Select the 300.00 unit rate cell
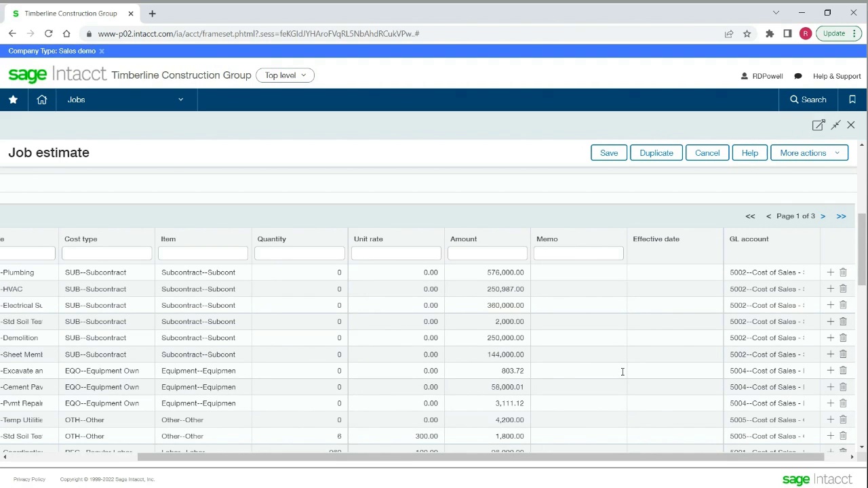The height and width of the screenshot is (488, 868). click(396, 436)
